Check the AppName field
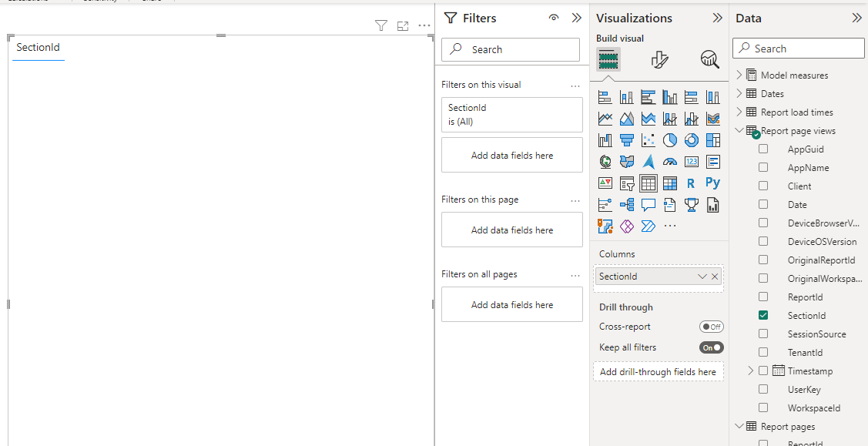This screenshot has height=446, width=868. pos(763,167)
